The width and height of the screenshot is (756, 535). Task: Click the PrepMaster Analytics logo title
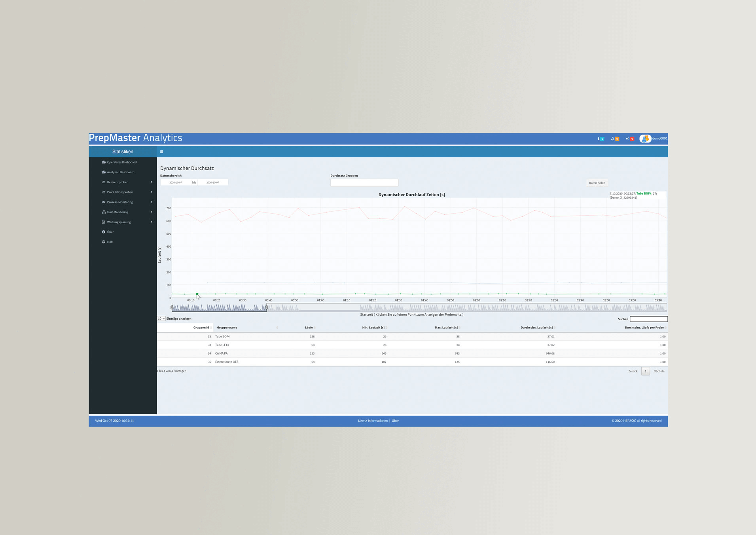135,138
